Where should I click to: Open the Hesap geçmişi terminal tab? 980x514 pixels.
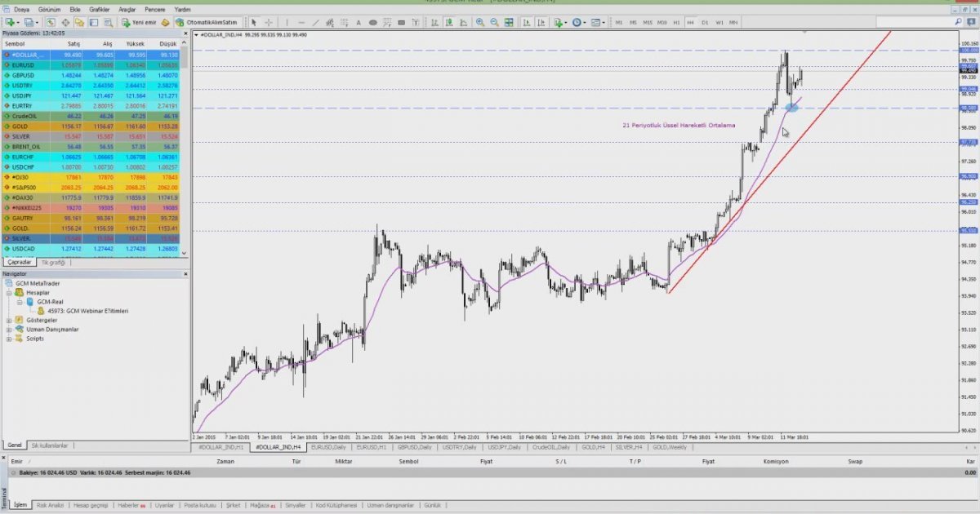(x=91, y=505)
